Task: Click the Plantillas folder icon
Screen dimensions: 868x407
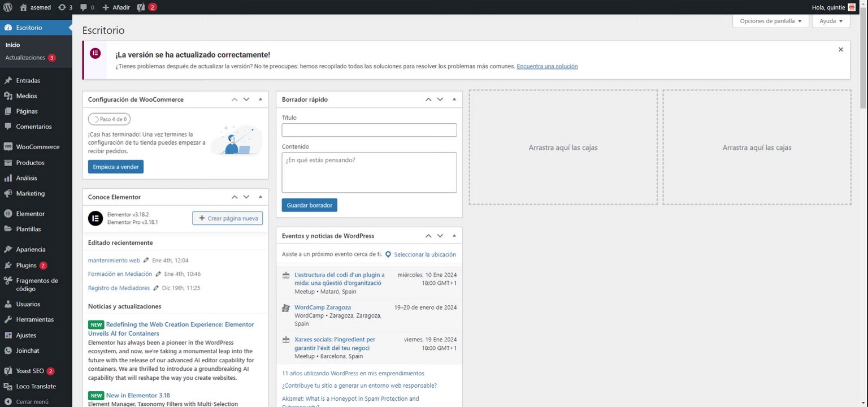Action: pos(8,229)
